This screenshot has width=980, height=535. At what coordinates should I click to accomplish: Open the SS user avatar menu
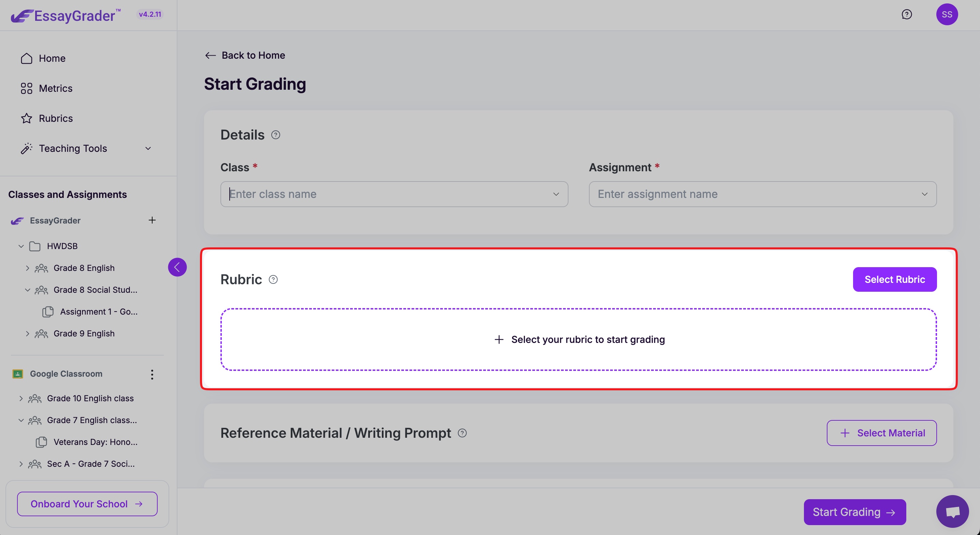(x=947, y=14)
